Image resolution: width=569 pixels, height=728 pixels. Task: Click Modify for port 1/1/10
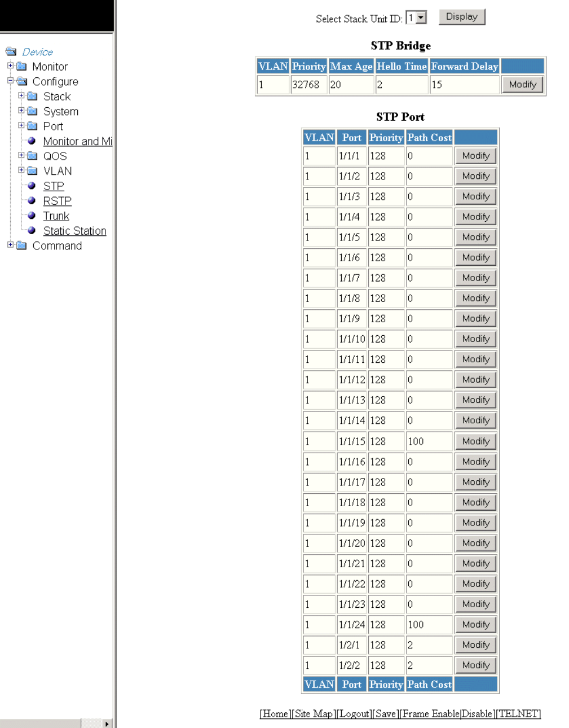476,339
